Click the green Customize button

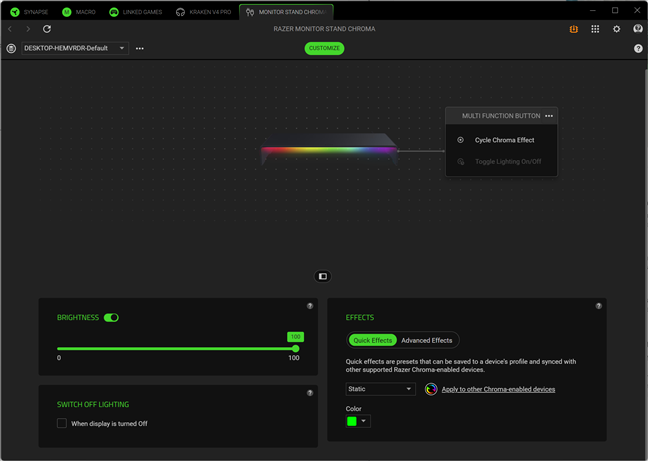click(x=324, y=48)
